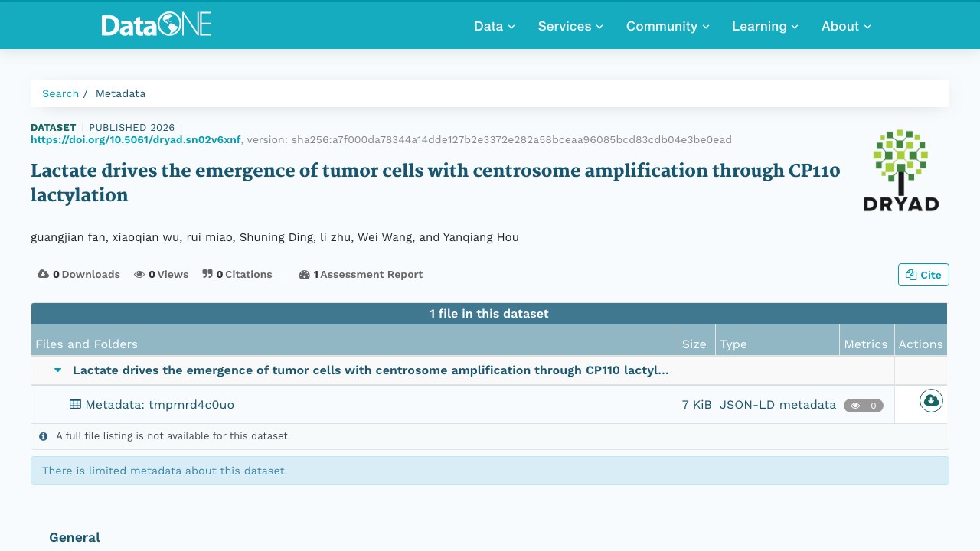Open Metadata: tmpmrd4c0uo file
The image size is (980, 551).
(159, 405)
